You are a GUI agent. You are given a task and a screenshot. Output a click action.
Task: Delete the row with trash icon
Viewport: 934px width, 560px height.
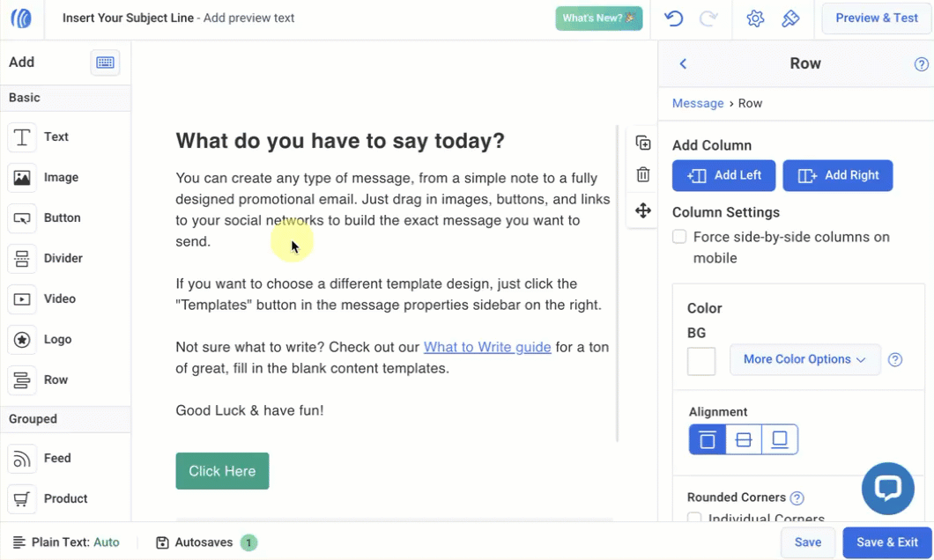click(x=643, y=175)
